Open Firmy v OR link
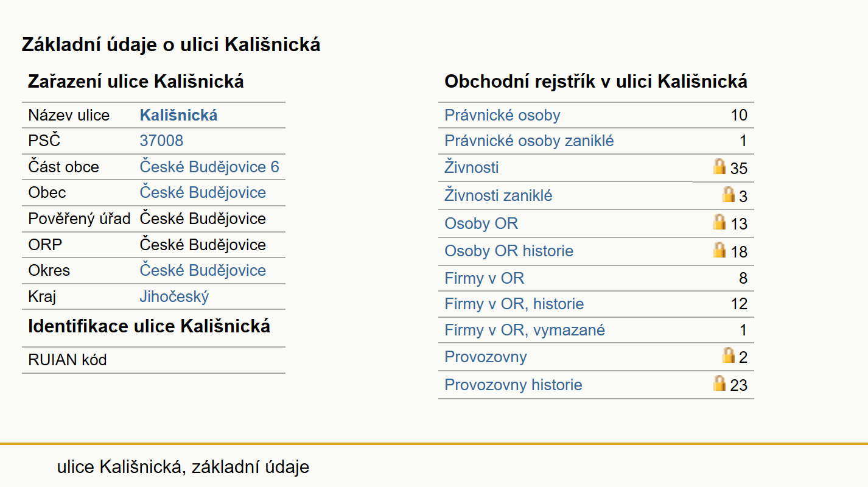The height and width of the screenshot is (487, 868). [484, 279]
